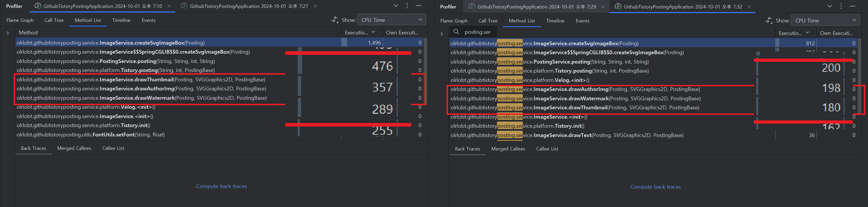Show hidden tabs chevron in right Profiler

pyautogui.click(x=830, y=6)
